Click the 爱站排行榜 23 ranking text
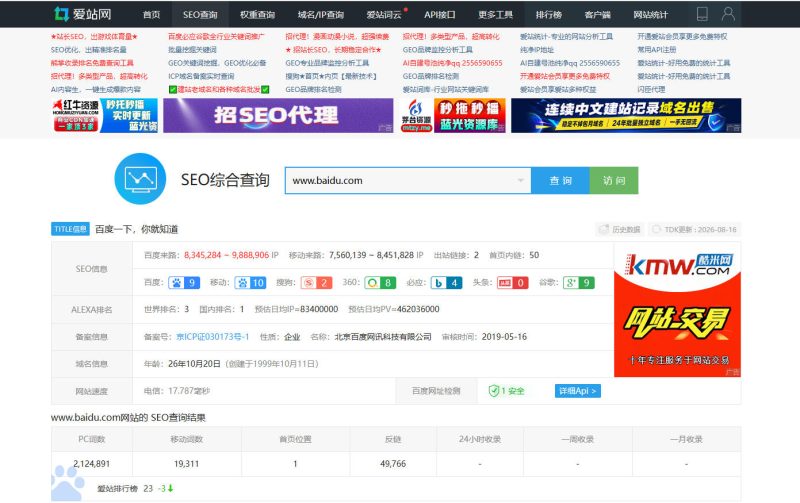This screenshot has width=800, height=503. pos(125,488)
